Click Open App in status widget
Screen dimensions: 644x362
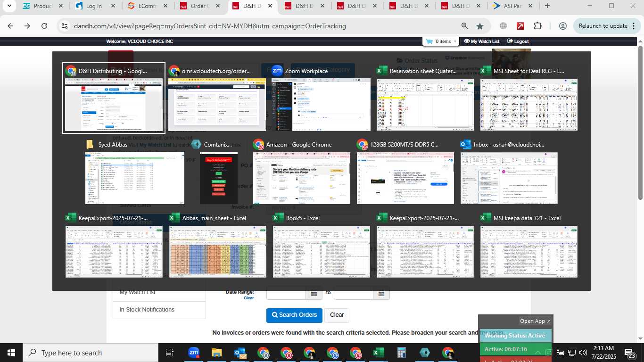tap(535, 321)
